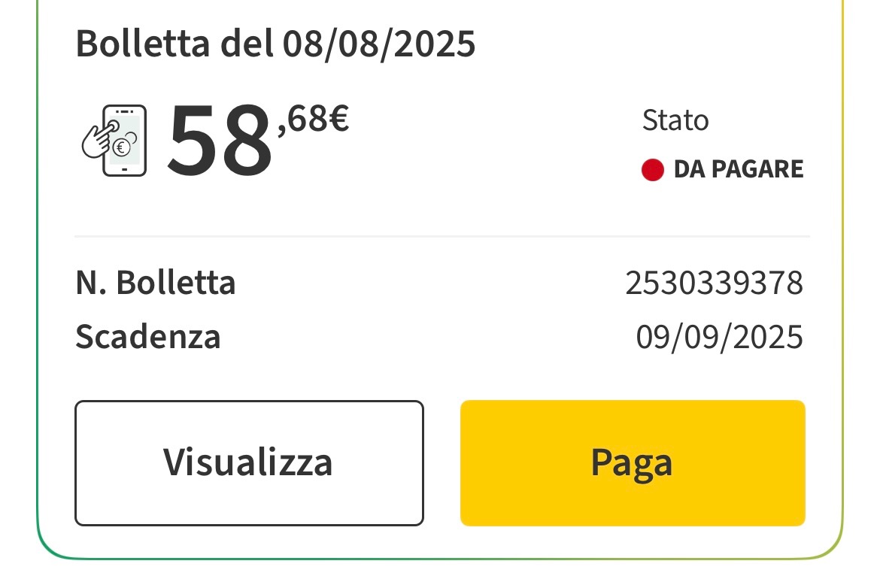The image size is (880, 588).
Task: Tap the euro sign after the 68 cents
Action: point(338,118)
